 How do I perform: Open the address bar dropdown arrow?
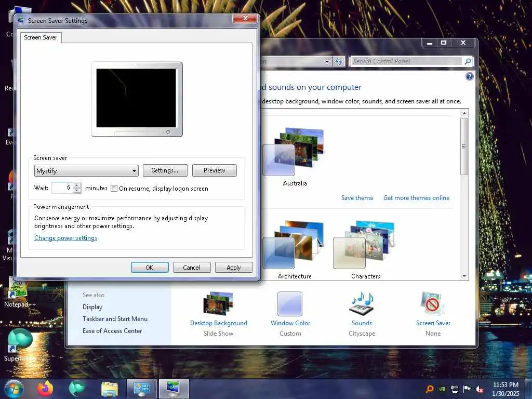pos(326,61)
